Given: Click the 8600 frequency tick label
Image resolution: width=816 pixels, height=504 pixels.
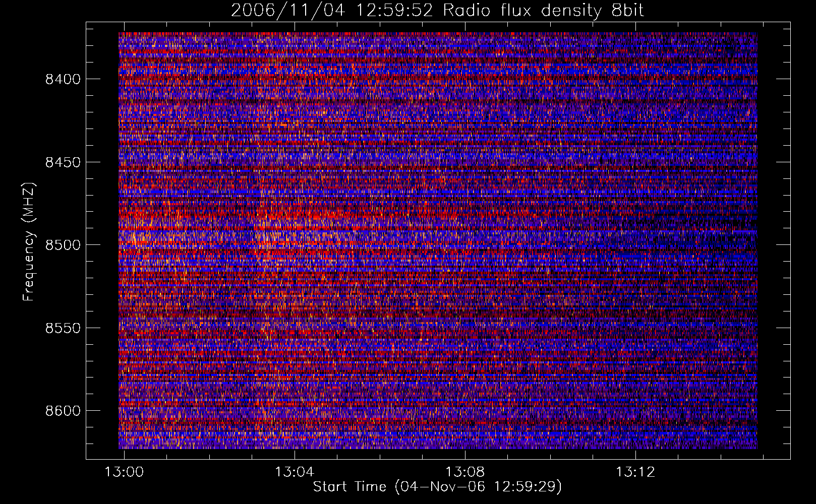Looking at the screenshot, I should 63,411.
